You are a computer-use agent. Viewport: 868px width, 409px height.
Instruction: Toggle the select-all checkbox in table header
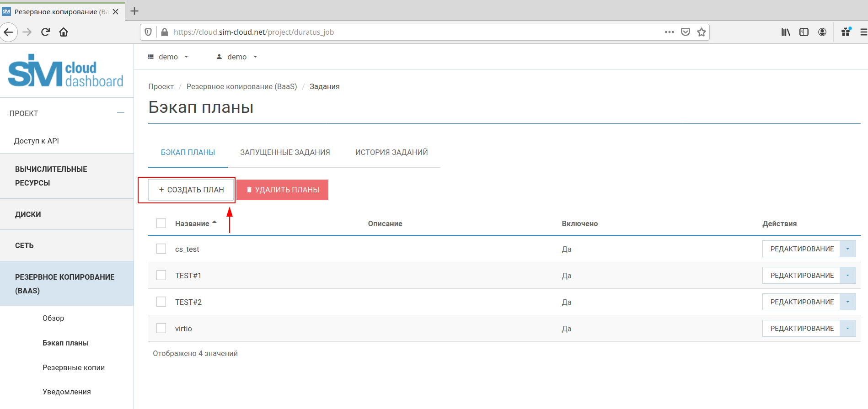[x=161, y=223]
